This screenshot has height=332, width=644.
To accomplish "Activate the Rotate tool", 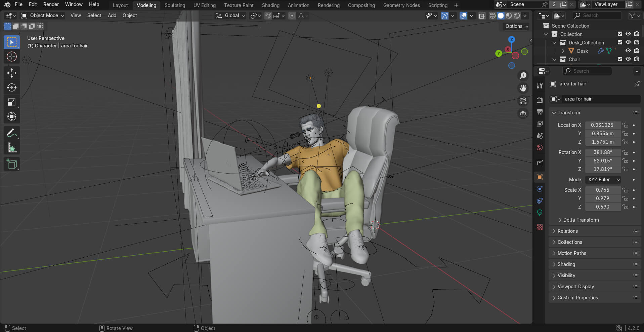I will coord(12,87).
